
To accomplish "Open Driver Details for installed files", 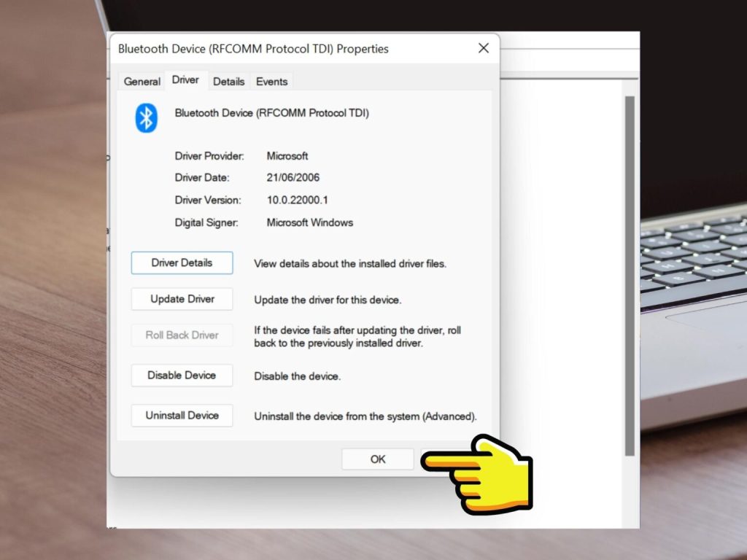I will [182, 263].
